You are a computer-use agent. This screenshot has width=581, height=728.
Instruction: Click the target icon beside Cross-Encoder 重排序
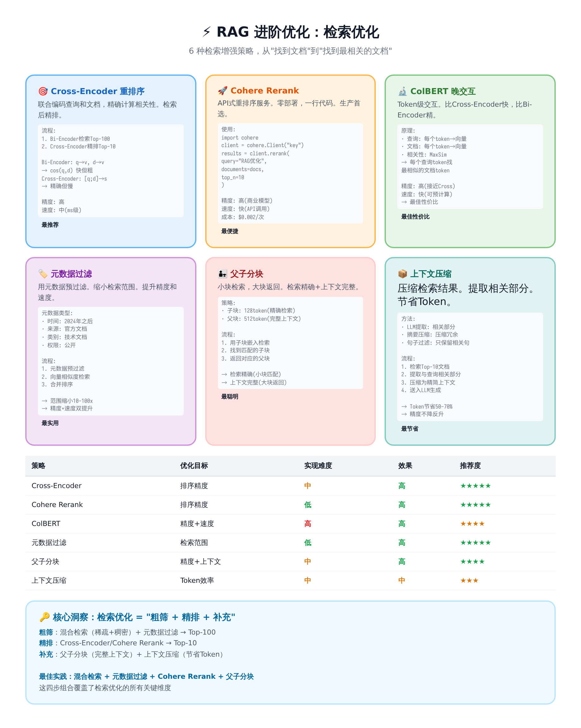(43, 91)
